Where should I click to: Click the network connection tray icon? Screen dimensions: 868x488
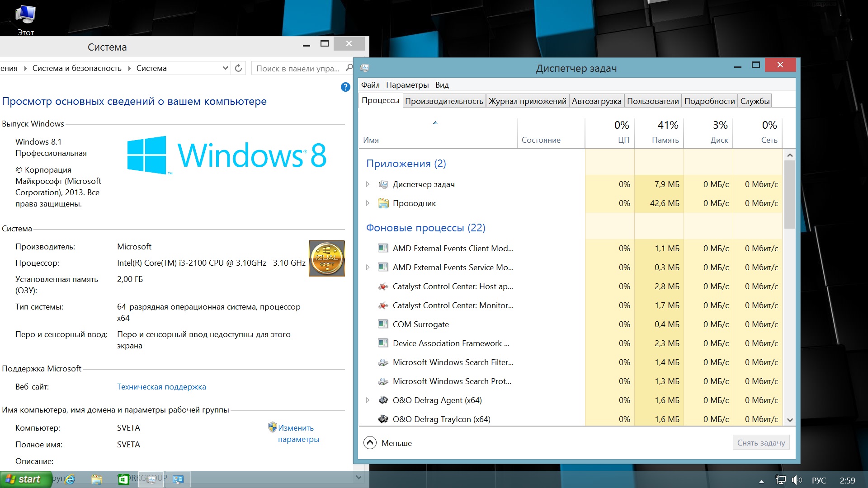point(780,480)
